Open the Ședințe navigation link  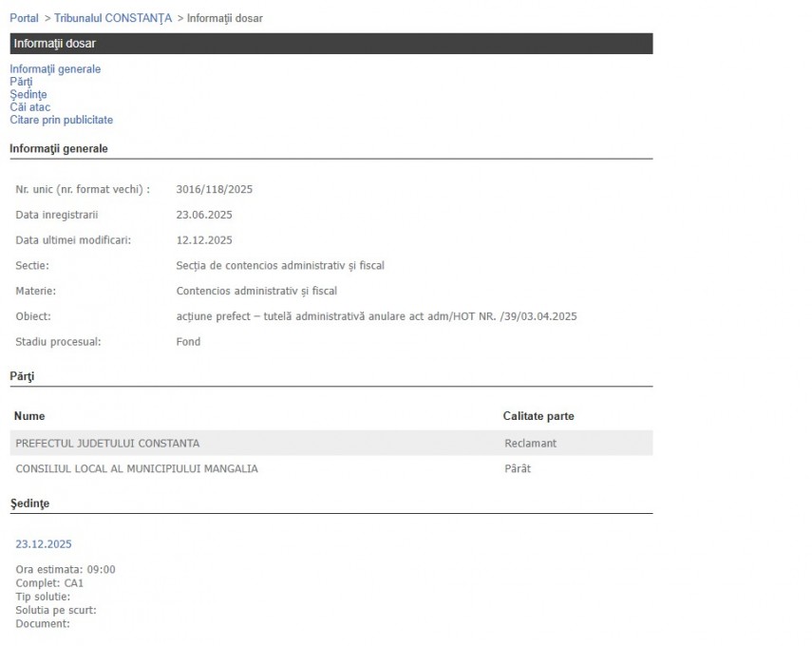[x=28, y=95]
